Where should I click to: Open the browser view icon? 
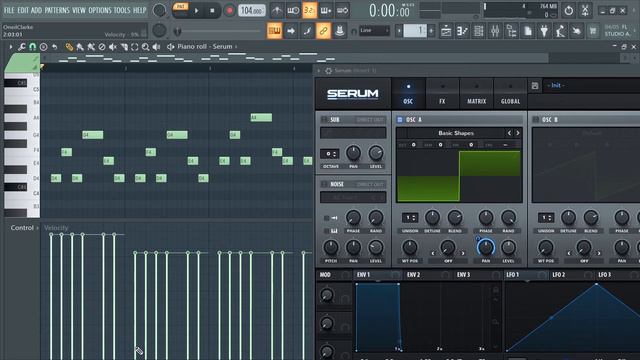tap(511, 31)
